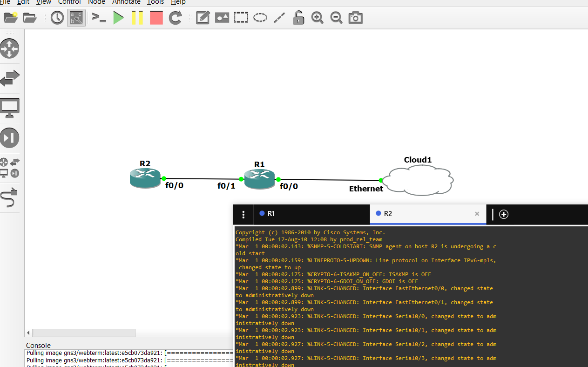Image resolution: width=588 pixels, height=367 pixels.
Task: Click the workspace horizontal scrollbar thumb
Action: point(84,333)
